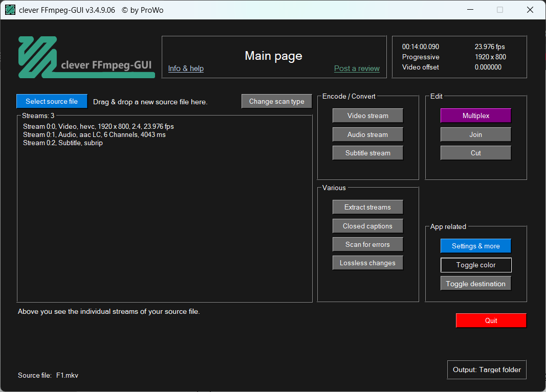Click Change scan type button

[x=276, y=101]
